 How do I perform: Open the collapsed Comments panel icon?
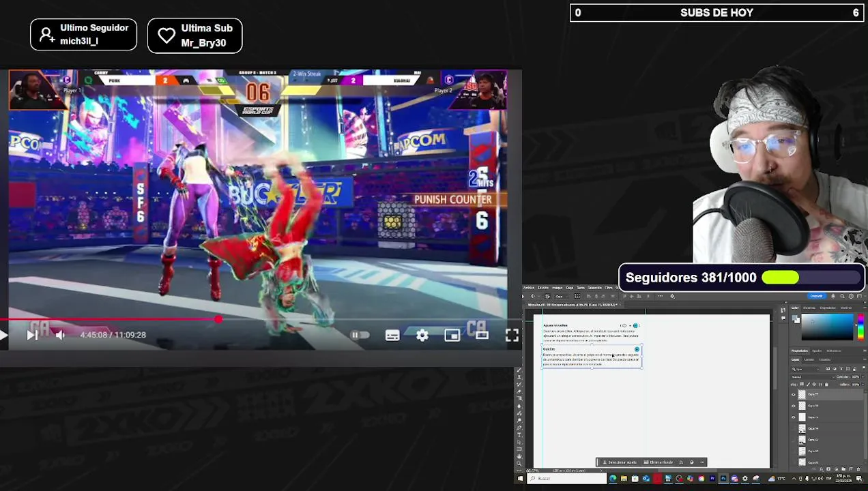pyautogui.click(x=783, y=318)
